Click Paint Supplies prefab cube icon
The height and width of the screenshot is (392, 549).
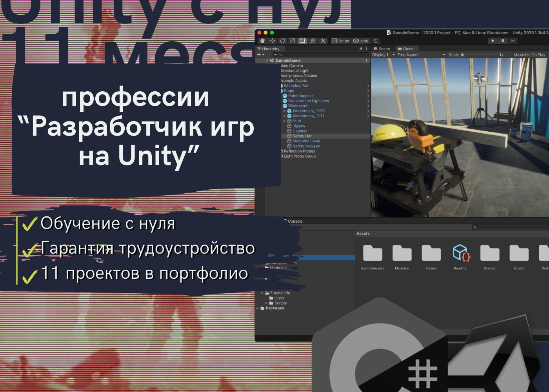point(285,96)
